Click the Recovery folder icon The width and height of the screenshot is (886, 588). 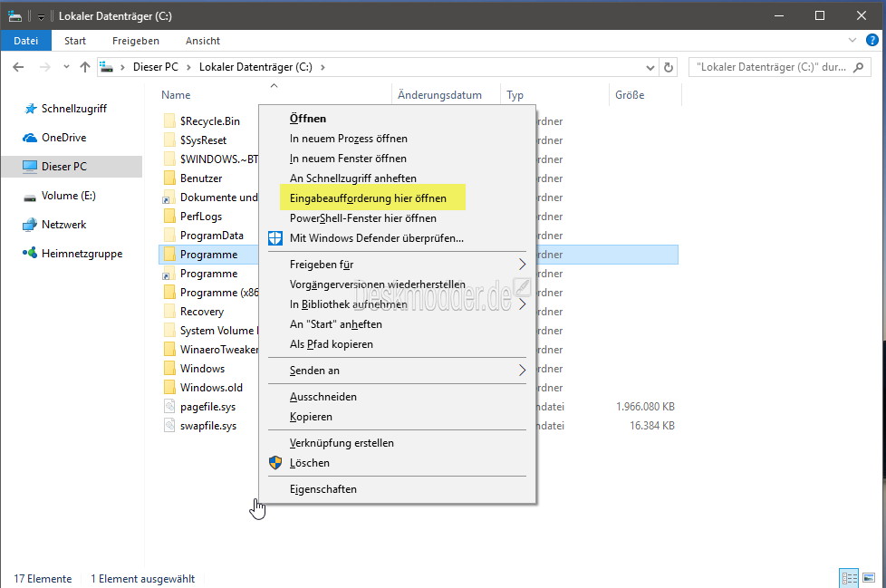click(169, 312)
